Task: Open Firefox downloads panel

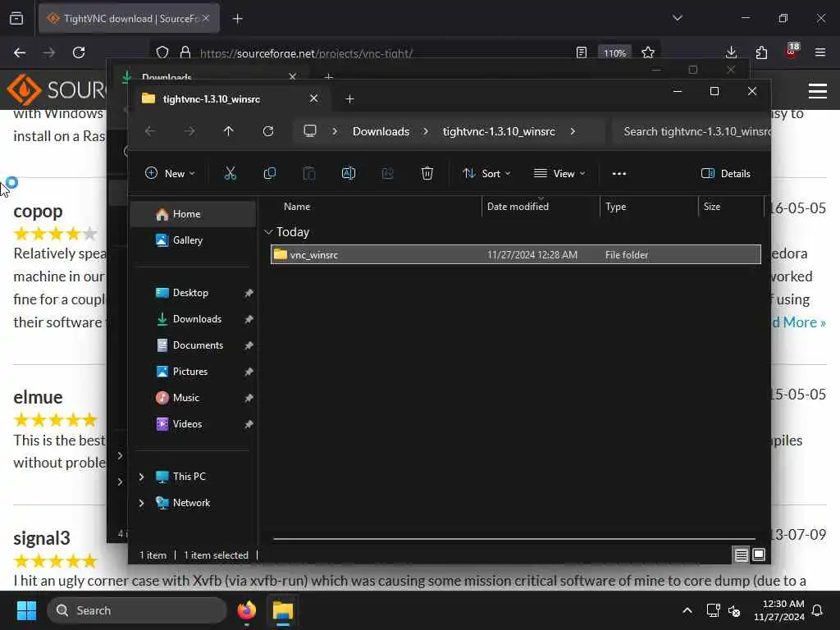Action: coord(731,52)
